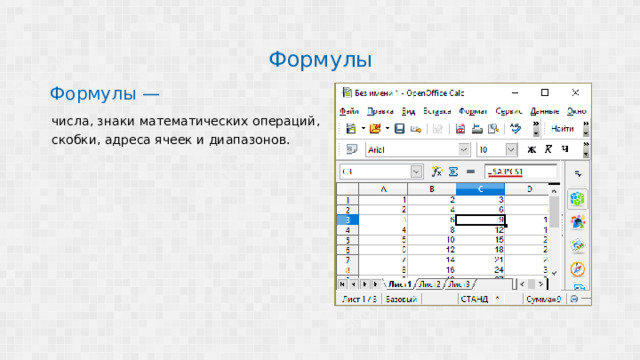Open the Данные menu

[544, 111]
